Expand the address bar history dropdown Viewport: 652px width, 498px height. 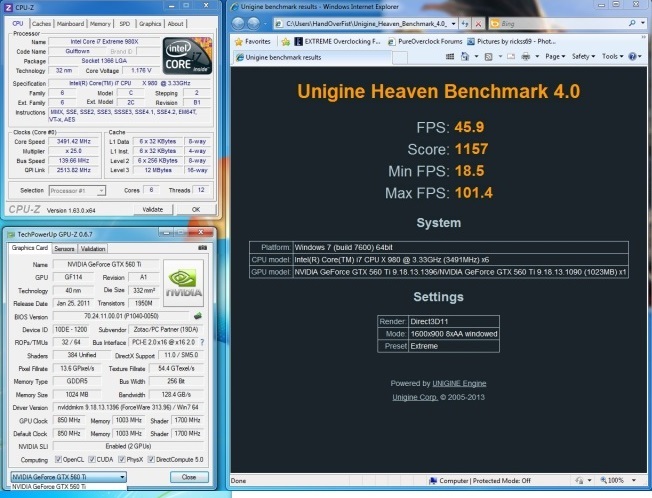click(x=453, y=24)
